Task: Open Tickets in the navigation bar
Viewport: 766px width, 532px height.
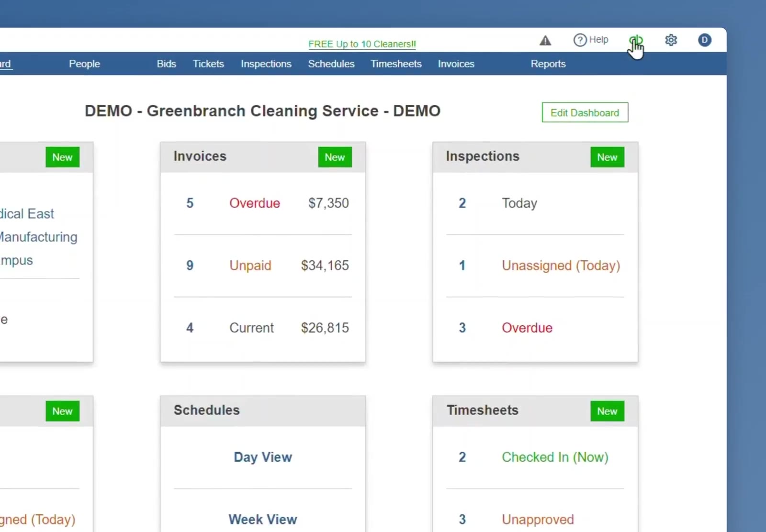Action: coord(208,64)
